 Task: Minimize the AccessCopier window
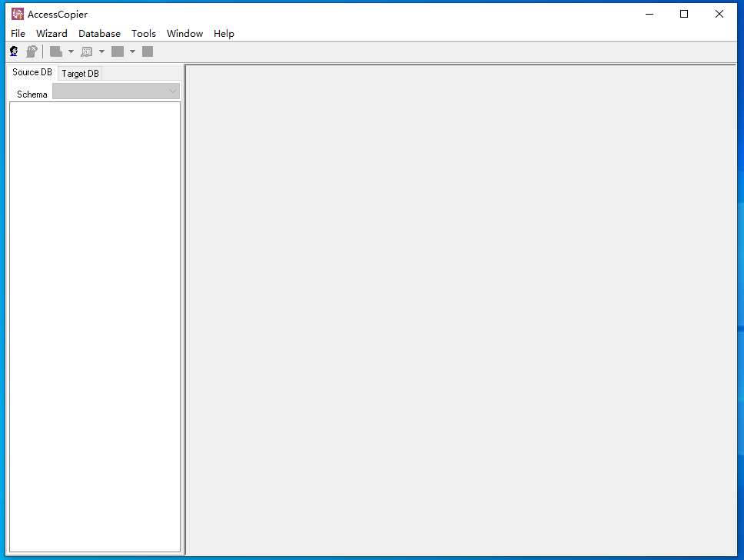649,15
